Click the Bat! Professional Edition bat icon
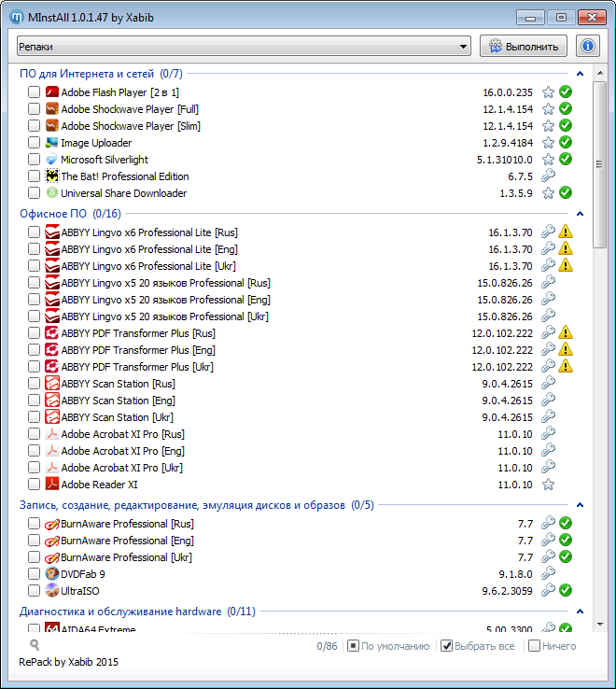 click(52, 176)
